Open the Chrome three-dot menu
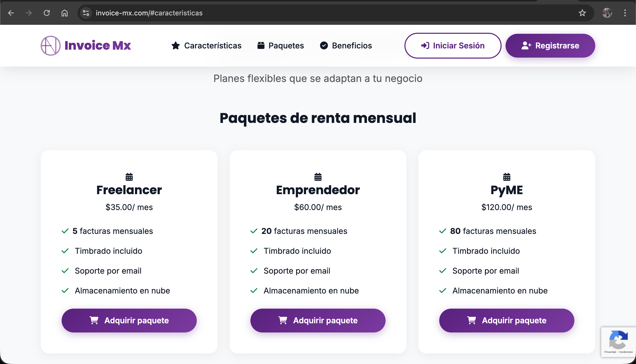Viewport: 636px width, 364px height. coord(625,13)
